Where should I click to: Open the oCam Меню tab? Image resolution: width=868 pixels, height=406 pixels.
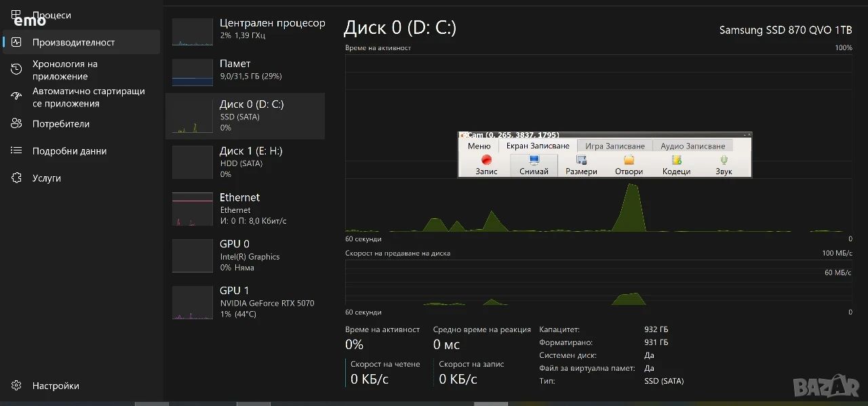pyautogui.click(x=479, y=146)
